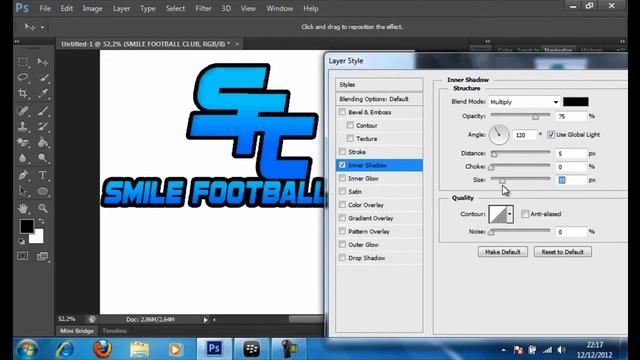
Task: Select the Dodge tool
Action: pyautogui.click(x=43, y=158)
